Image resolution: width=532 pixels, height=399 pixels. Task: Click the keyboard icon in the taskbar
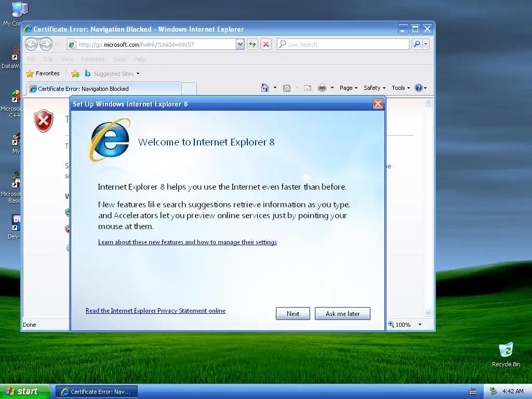click(473, 392)
